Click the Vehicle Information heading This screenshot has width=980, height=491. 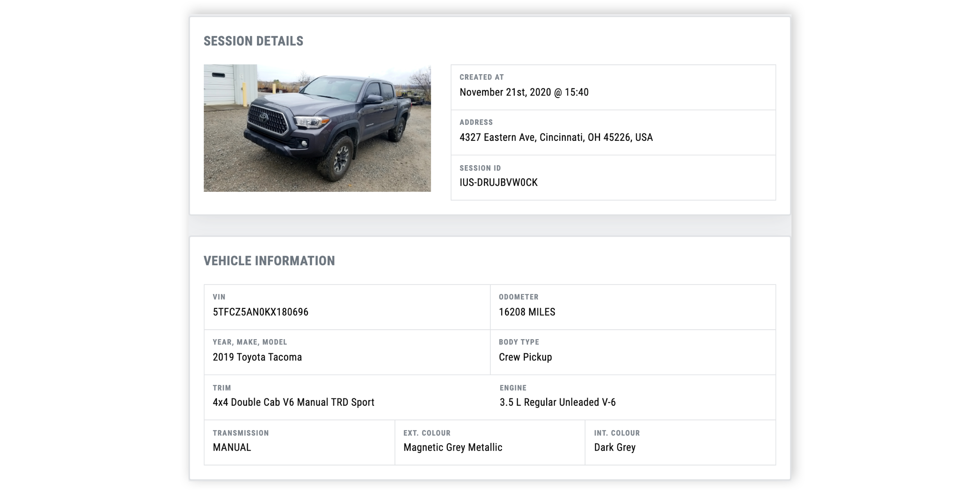point(269,261)
